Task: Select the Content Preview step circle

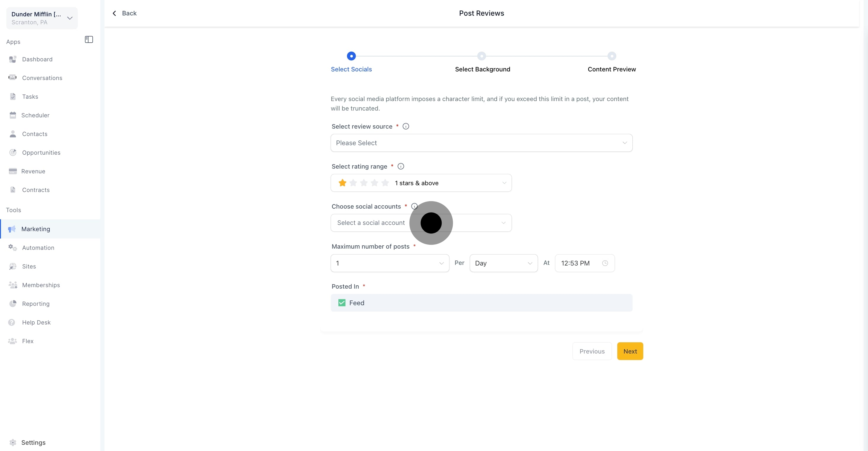Action: coord(612,56)
